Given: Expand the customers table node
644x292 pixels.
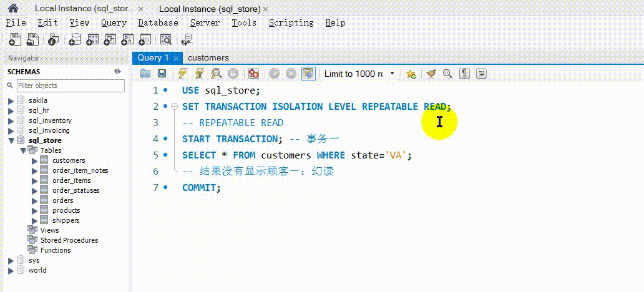Looking at the screenshot, I should coord(34,160).
